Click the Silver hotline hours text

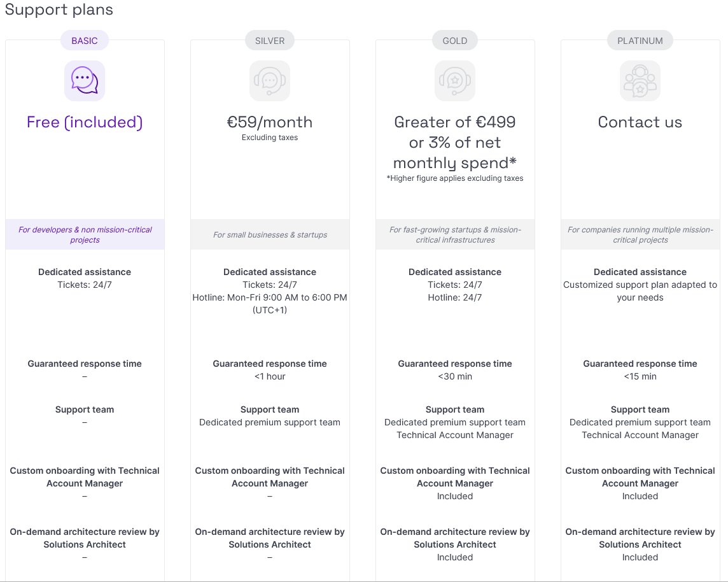pyautogui.click(x=270, y=303)
